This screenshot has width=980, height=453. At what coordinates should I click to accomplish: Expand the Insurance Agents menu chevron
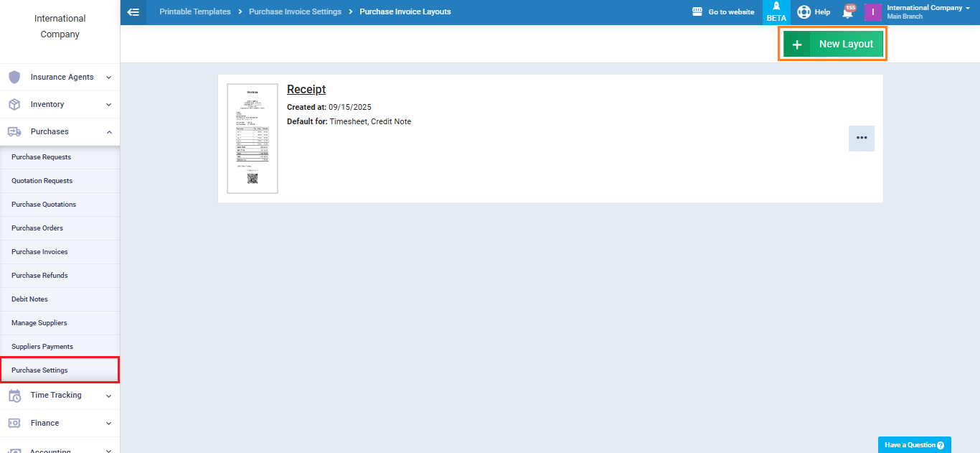[108, 78]
